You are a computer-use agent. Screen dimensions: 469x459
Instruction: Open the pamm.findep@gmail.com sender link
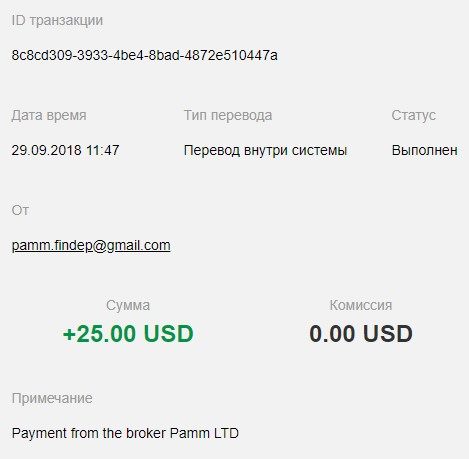tap(91, 246)
